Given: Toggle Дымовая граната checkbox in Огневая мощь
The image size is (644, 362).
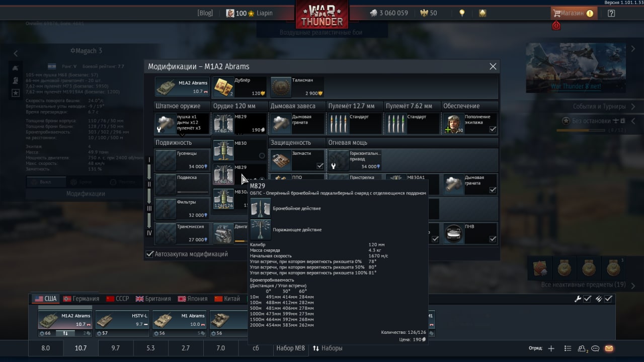Looking at the screenshot, I should click(x=493, y=190).
